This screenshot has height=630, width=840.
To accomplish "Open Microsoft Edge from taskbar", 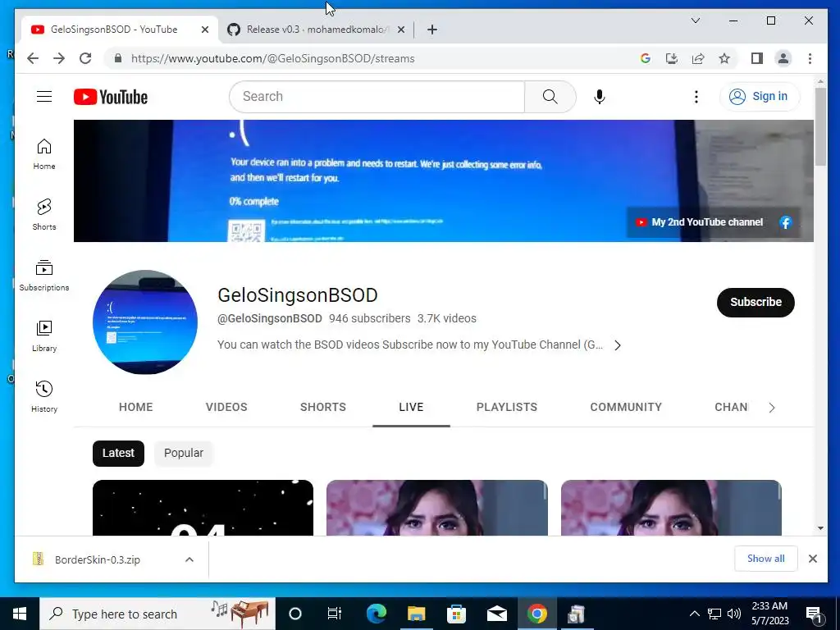I will [x=376, y=614].
